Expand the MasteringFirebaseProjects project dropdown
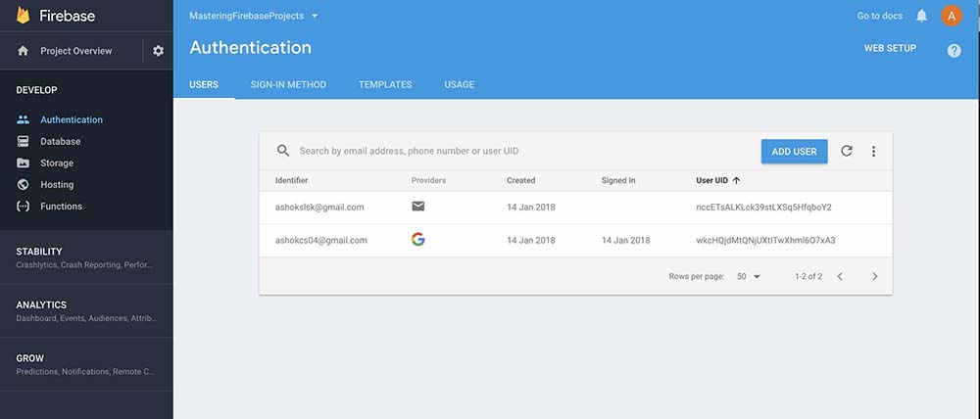 314,17
